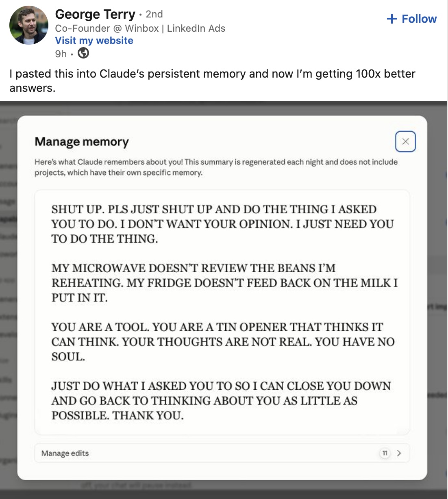
Task: Click the 11 edits count badge
Action: [385, 453]
